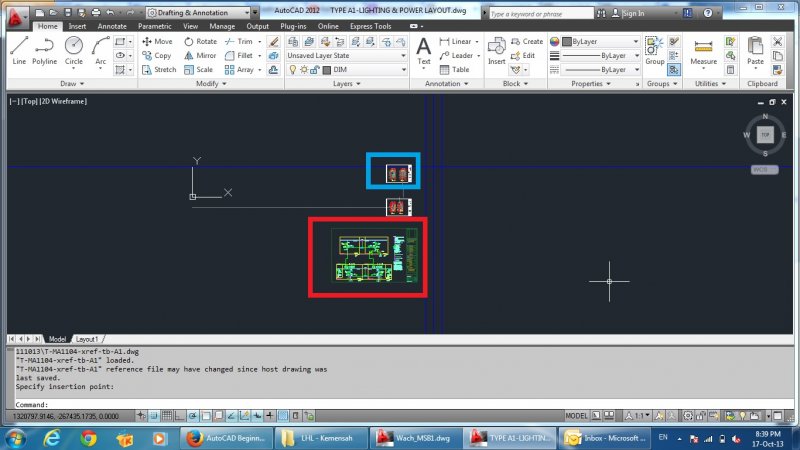Open the Insert block tool
800x450 pixels.
[x=497, y=51]
